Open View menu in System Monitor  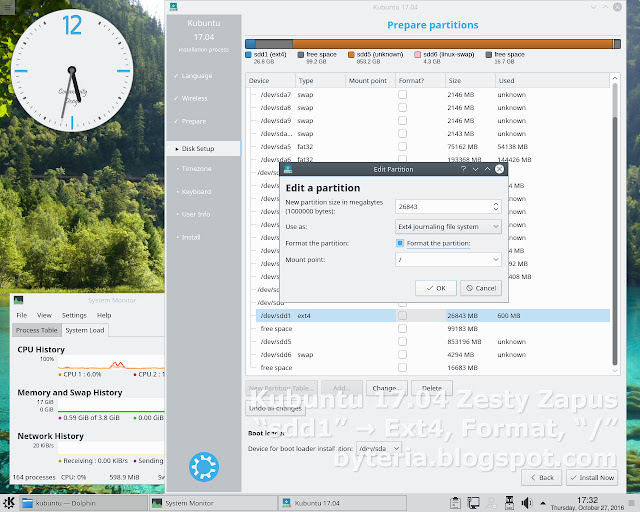click(x=44, y=315)
